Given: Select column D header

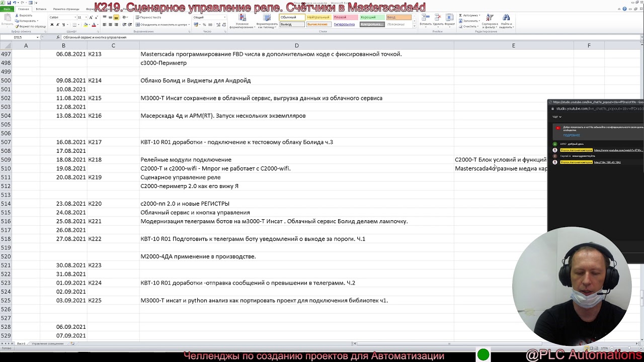Looking at the screenshot, I should click(296, 45).
